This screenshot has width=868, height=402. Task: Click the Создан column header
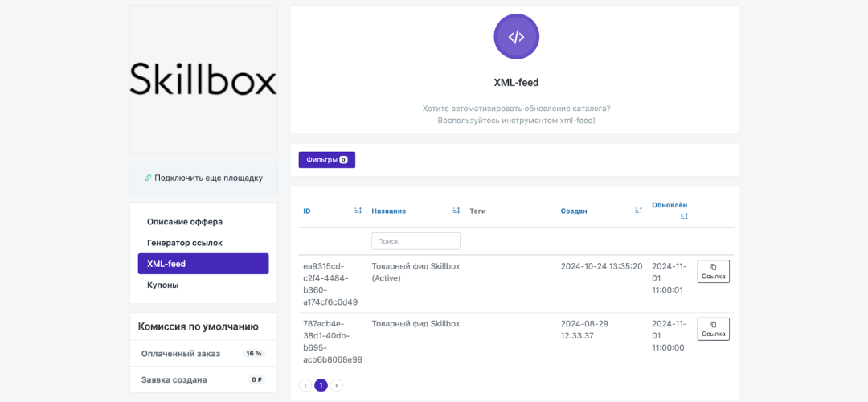click(574, 211)
